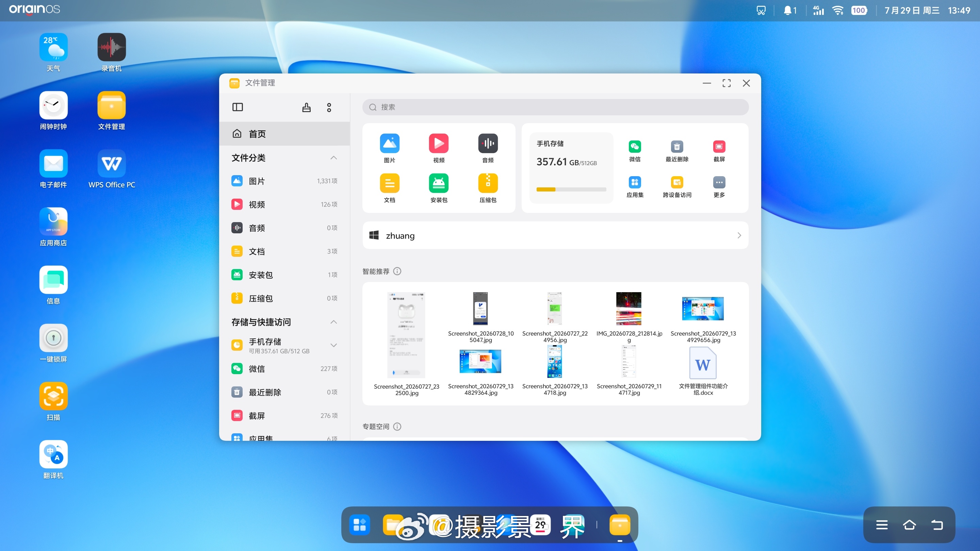Open the Messages (信息) desktop icon

coord(53,285)
